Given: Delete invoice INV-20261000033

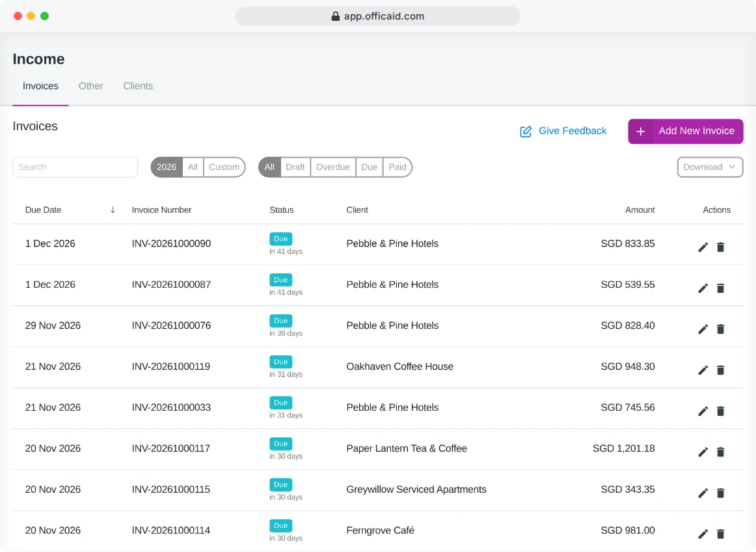Looking at the screenshot, I should point(720,411).
